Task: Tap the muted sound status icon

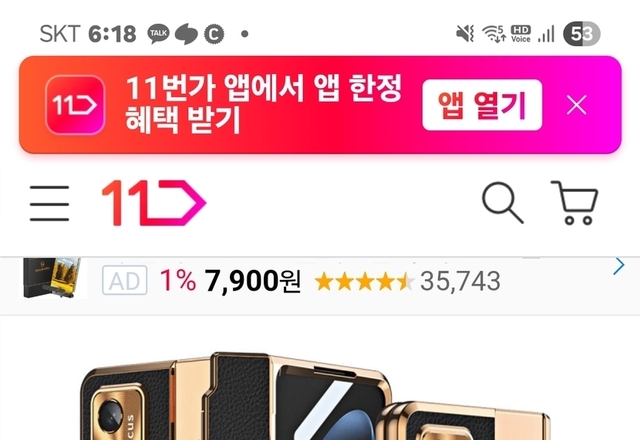Action: [465, 33]
